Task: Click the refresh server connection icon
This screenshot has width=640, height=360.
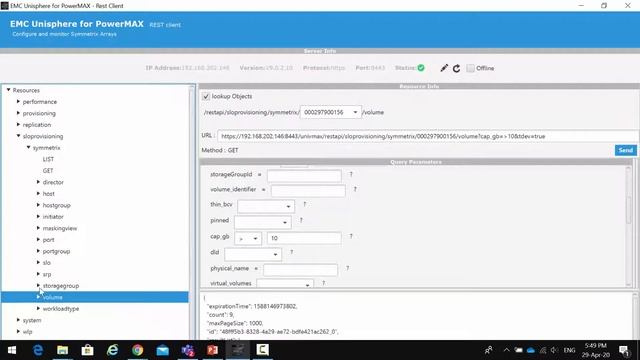Action: [456, 68]
